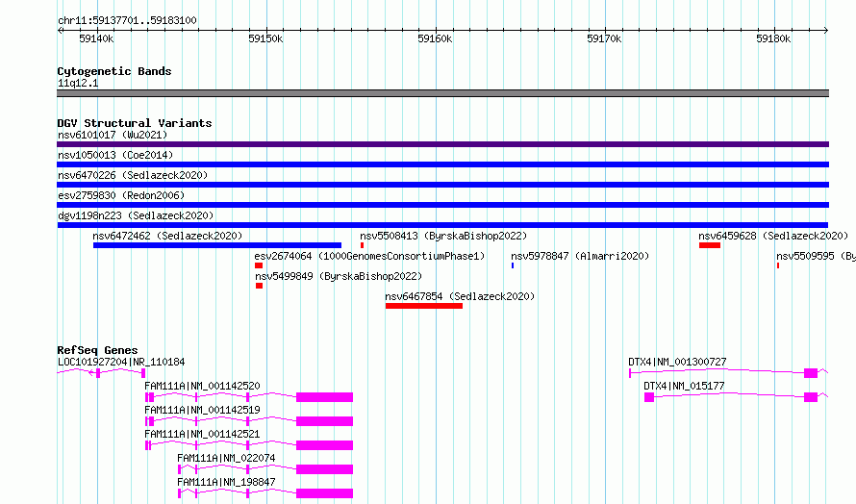This screenshot has height=504, width=856.
Task: Click the FAM111A|NM_198847 transcript label
Action: point(226,482)
